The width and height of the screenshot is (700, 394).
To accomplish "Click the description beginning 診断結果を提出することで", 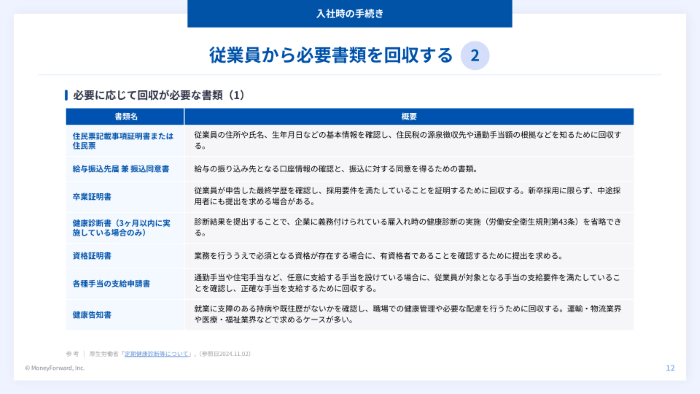I will coord(408,227).
